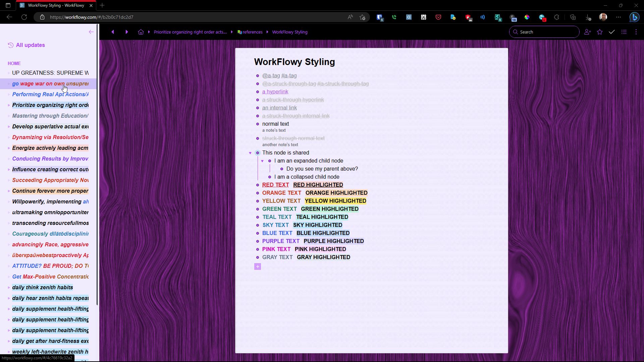
Task: Click 'RED HIGHLIGHTED' text
Action: click(318, 185)
